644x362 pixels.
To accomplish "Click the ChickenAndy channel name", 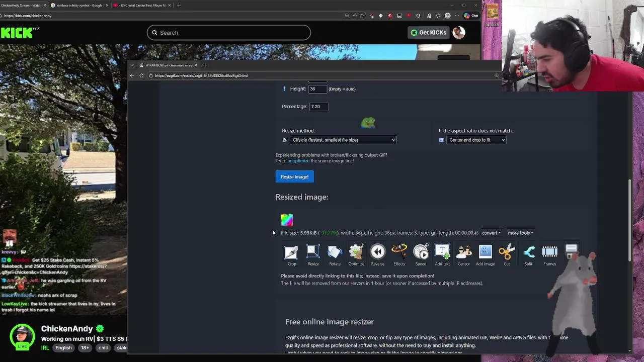I will tap(67, 329).
